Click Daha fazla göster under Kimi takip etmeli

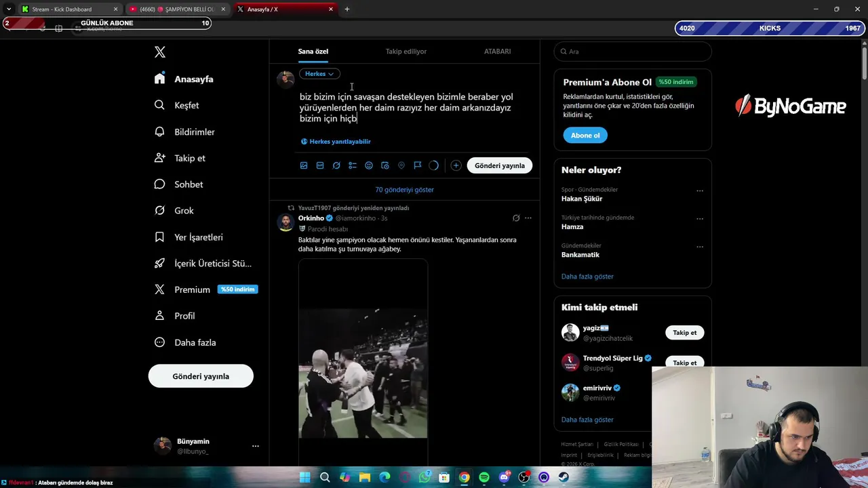[587, 420]
